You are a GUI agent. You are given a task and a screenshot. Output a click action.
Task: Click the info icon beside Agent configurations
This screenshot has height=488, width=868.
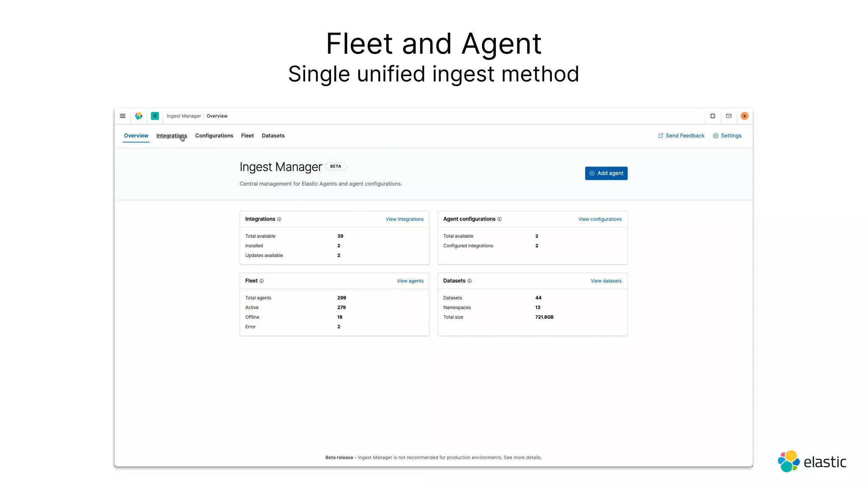click(x=499, y=219)
